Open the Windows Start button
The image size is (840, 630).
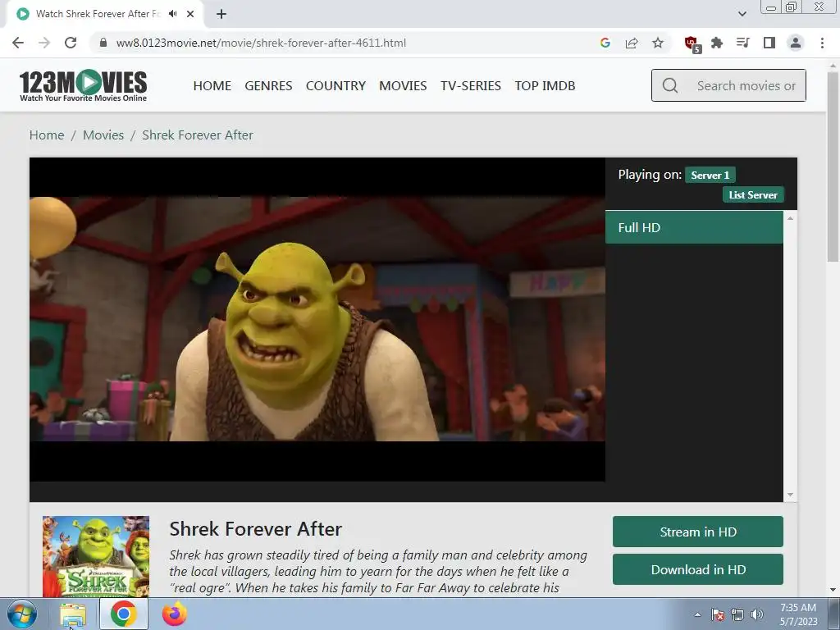pyautogui.click(x=21, y=614)
